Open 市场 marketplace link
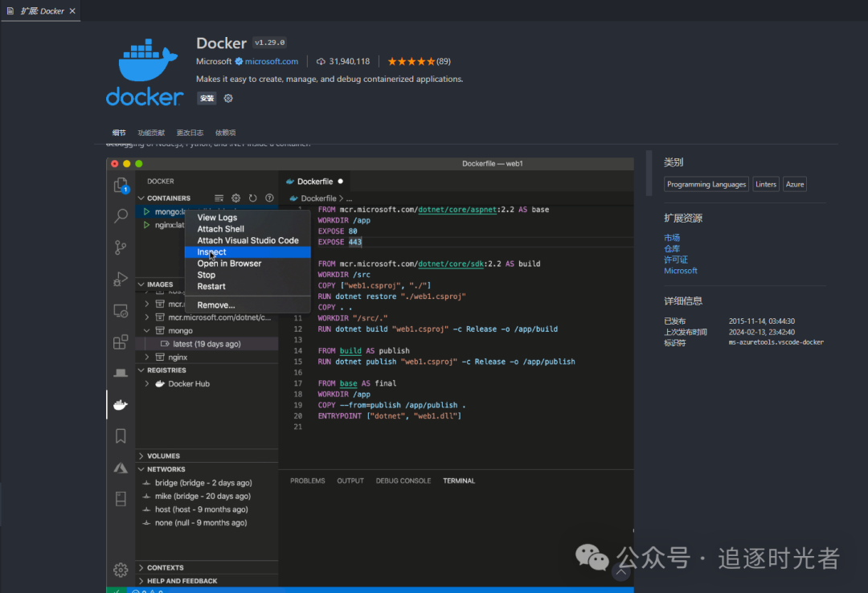The width and height of the screenshot is (868, 593). pyautogui.click(x=671, y=238)
